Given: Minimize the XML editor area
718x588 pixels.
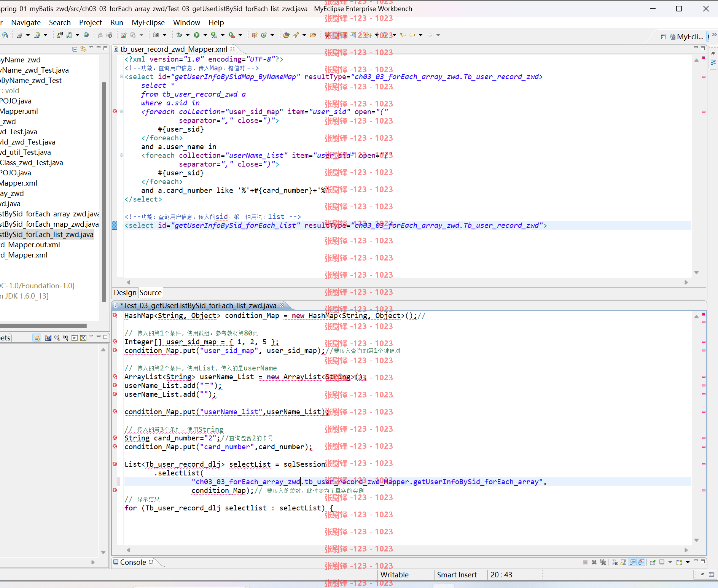Looking at the screenshot, I should (696, 48).
